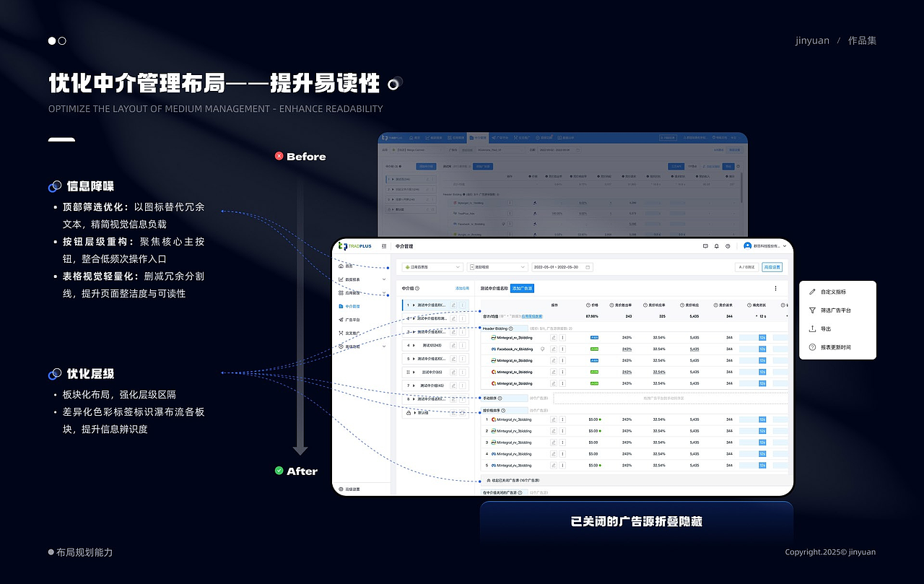Click the edit pencil on Facebook_rv_6bidding row

(x=554, y=349)
